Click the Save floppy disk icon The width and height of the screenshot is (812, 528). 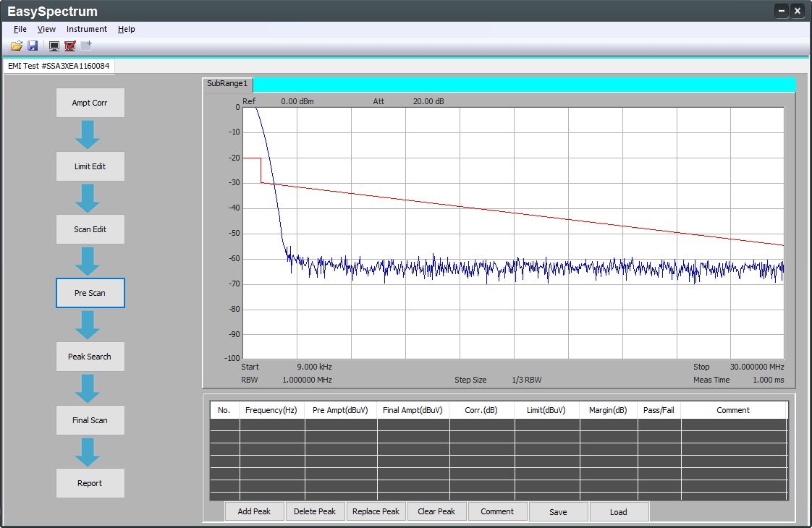click(33, 46)
